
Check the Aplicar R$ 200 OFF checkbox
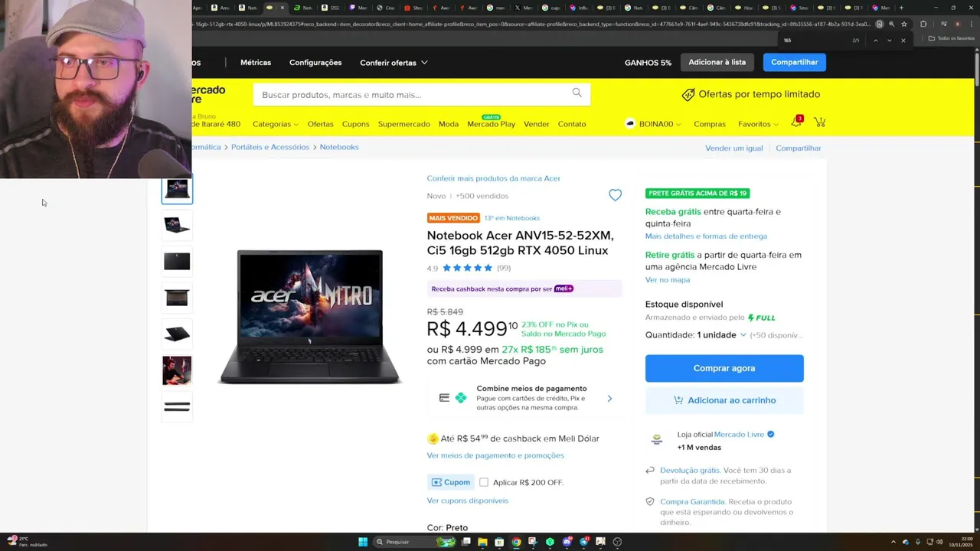coord(484,482)
